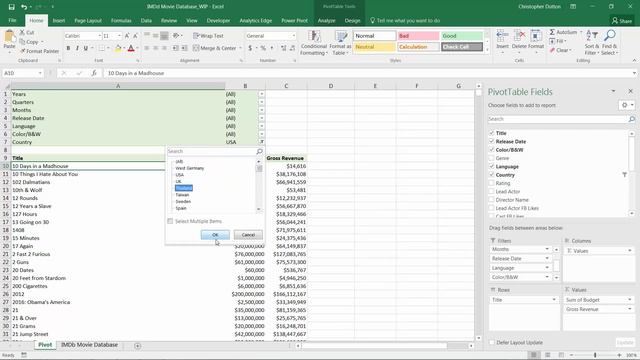Click search magnifier in country filter popup

pos(259,151)
